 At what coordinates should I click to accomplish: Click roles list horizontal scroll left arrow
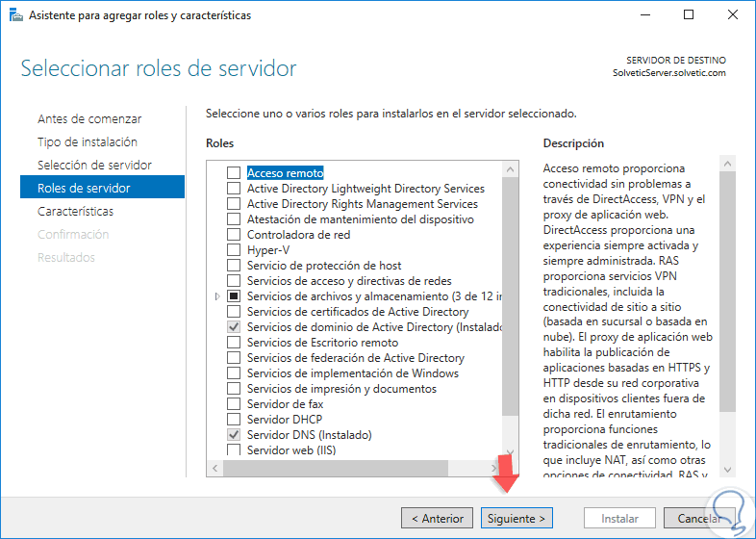pos(215,468)
